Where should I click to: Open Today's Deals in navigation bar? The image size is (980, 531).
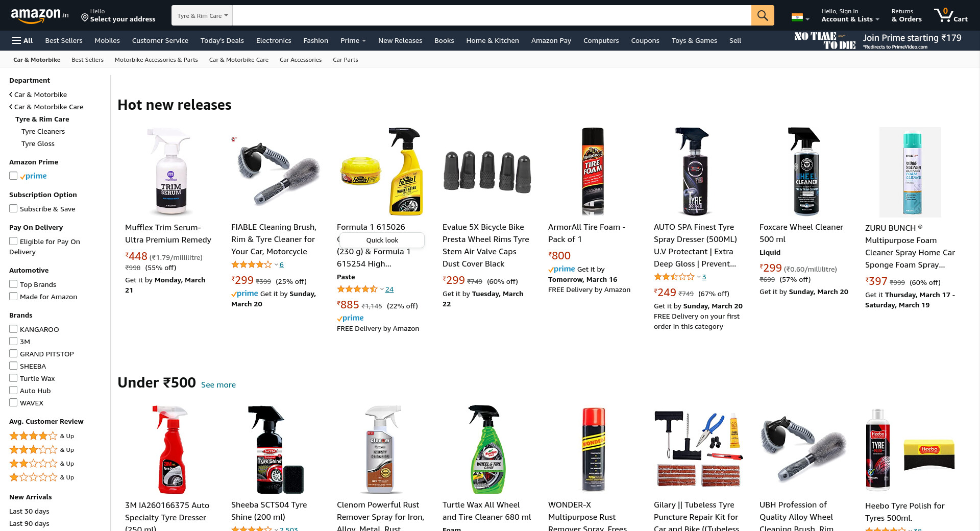[222, 40]
